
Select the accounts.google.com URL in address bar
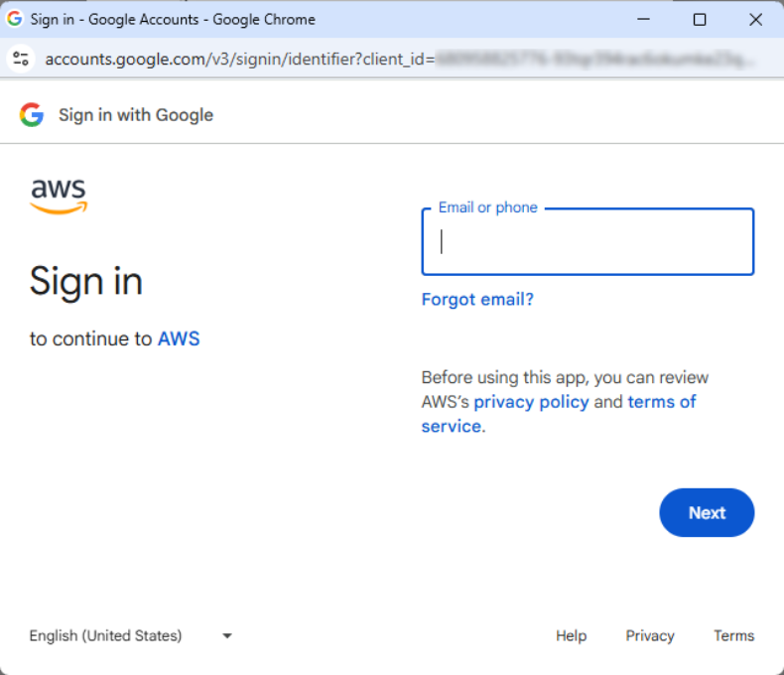pyautogui.click(x=238, y=59)
